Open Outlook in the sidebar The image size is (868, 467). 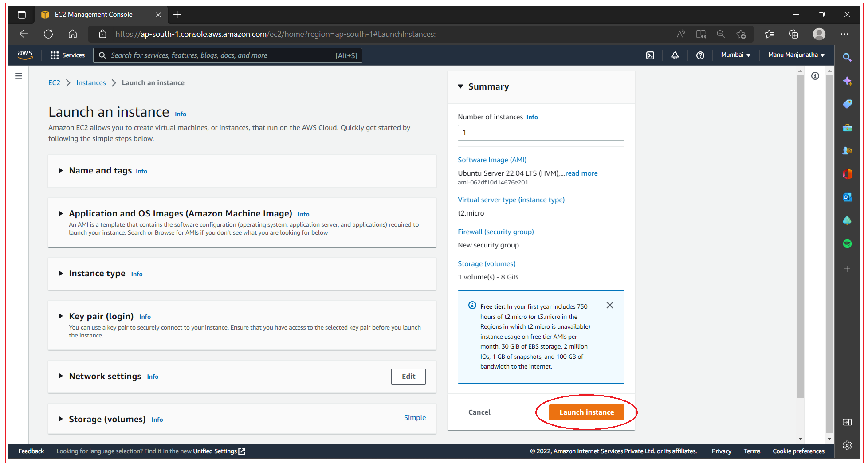[847, 197]
